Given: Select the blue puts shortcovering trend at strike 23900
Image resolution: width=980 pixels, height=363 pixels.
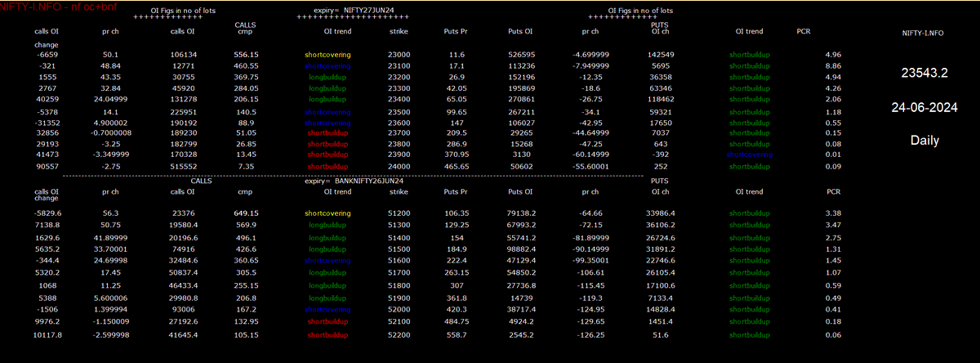Looking at the screenshot, I should point(751,155).
